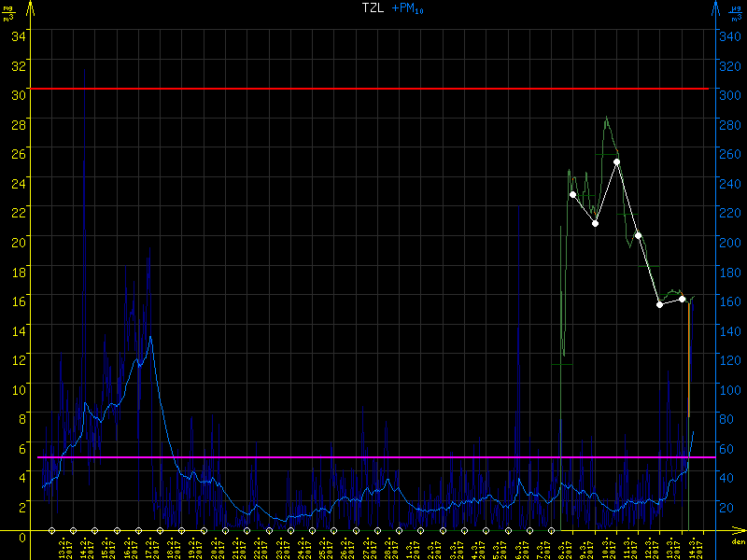Click the 'den' x-axis label
747x560 pixels.
[738, 541]
